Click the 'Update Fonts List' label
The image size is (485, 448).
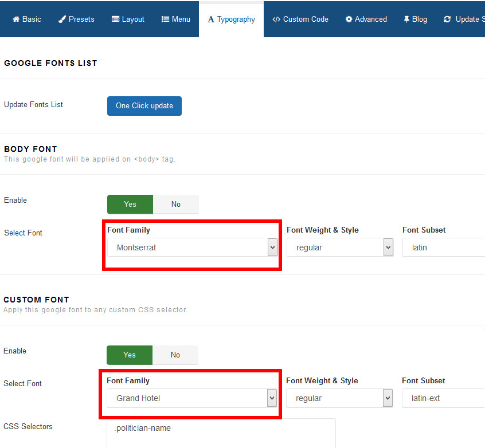click(33, 105)
